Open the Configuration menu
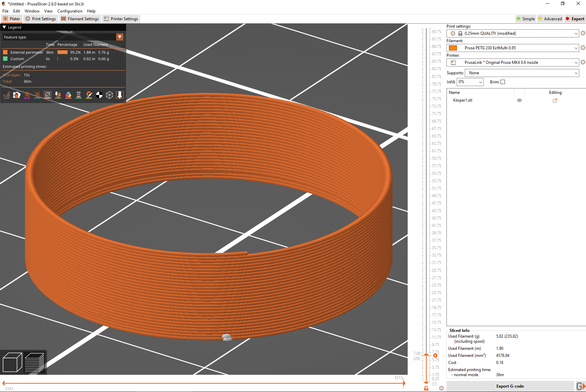Viewport: 586px width, 392px height. 70,11
